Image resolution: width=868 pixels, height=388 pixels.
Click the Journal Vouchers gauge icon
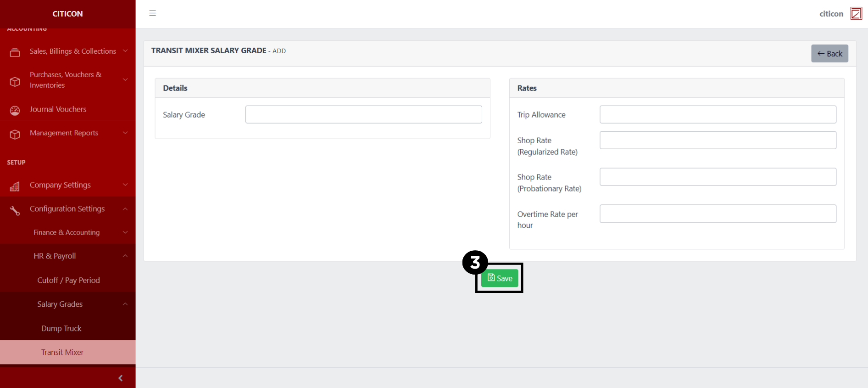click(15, 110)
